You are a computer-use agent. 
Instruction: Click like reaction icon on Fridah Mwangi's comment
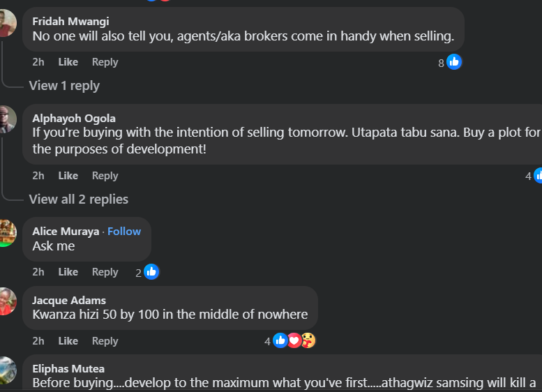click(x=454, y=62)
